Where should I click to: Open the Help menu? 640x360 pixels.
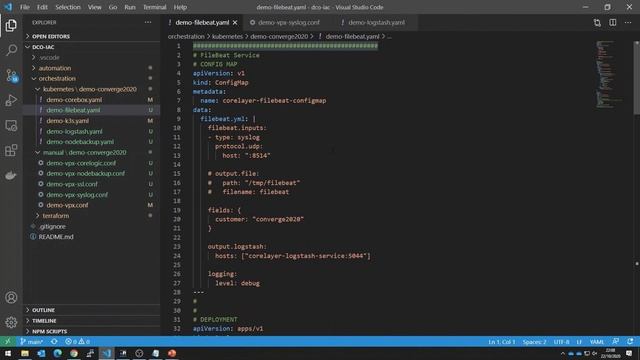pyautogui.click(x=180, y=7)
